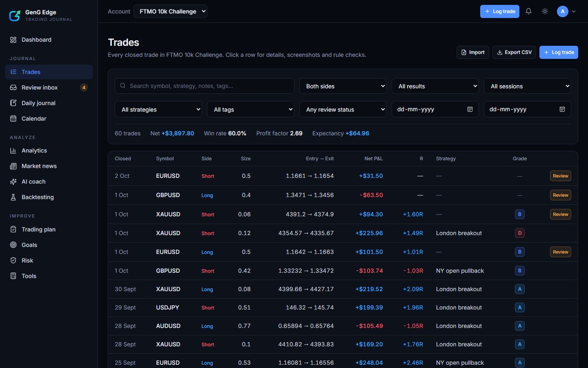Screen dimensions: 588x368
Task: Open Review inbox in the sidebar
Action: [49, 88]
